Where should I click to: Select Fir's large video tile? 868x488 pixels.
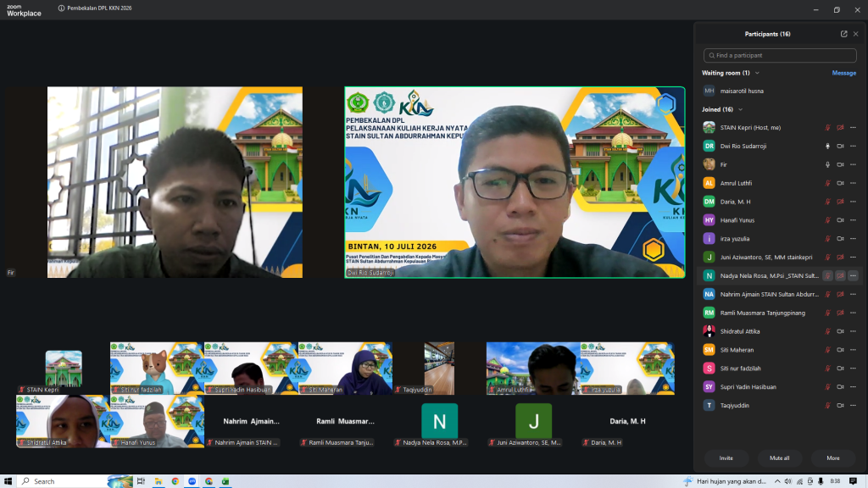(175, 182)
